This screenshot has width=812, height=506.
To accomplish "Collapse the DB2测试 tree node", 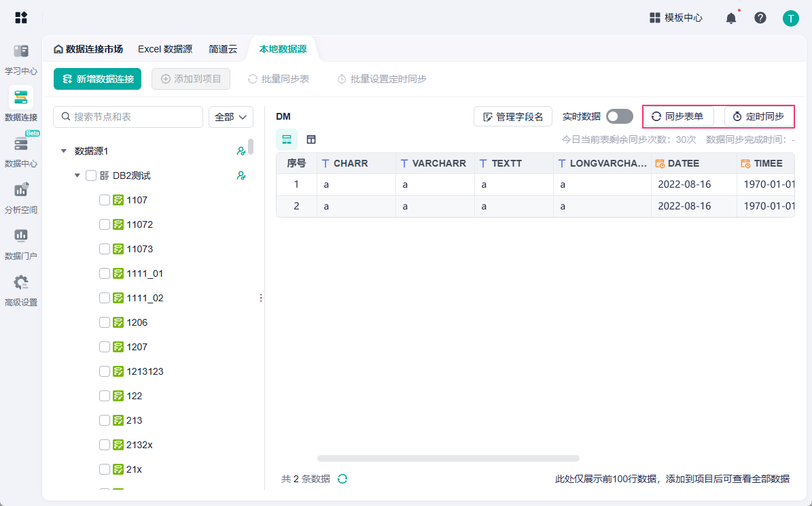I will pos(77,175).
